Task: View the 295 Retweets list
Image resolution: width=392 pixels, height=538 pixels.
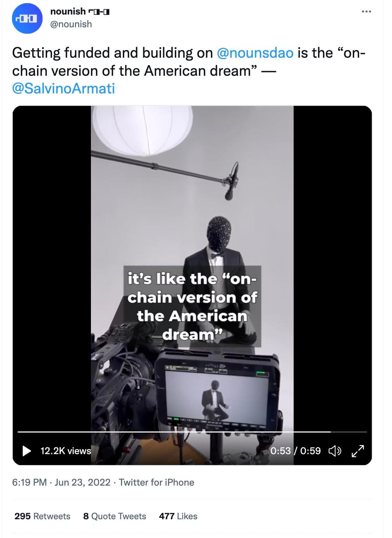Action: pos(42,516)
